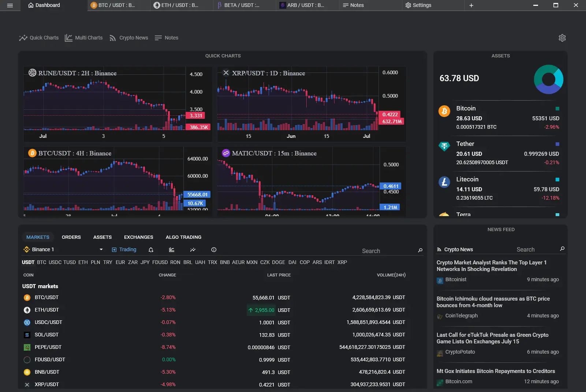Click the PEPE/USDT coin icon in the markets list

click(x=27, y=347)
